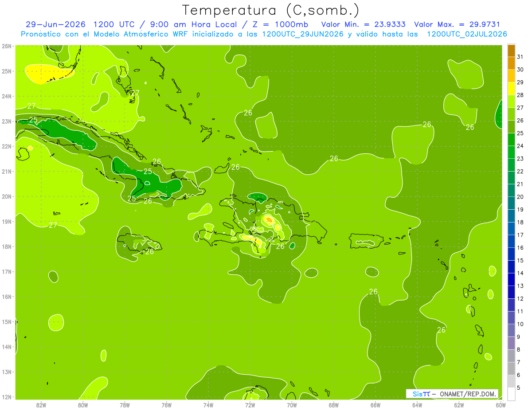
Task: Click the legend scale value 20
Action: point(520,196)
